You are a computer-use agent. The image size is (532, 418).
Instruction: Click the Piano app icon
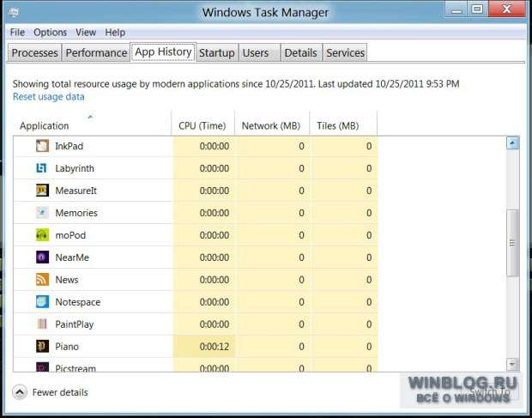click(x=42, y=347)
